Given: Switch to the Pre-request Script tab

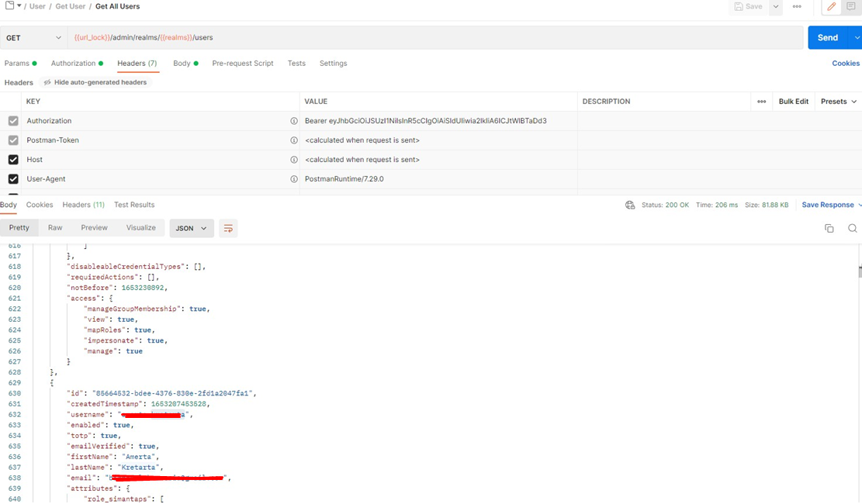Looking at the screenshot, I should click(242, 64).
